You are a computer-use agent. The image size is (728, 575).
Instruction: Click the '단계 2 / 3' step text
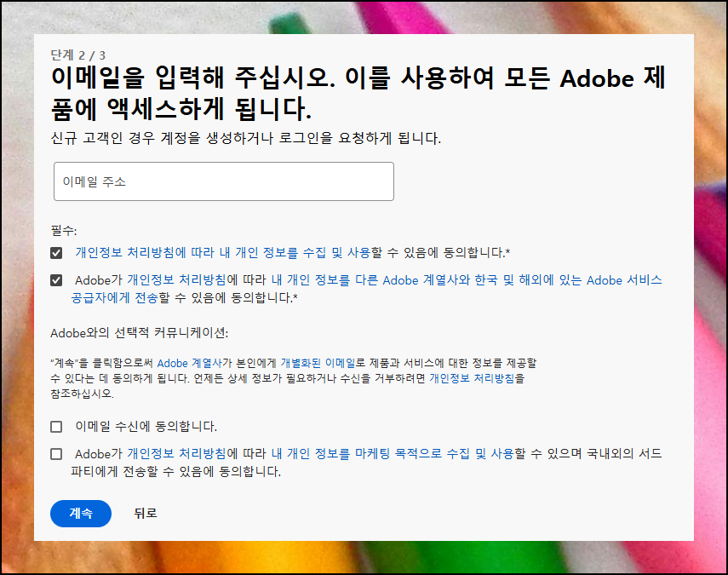78,55
